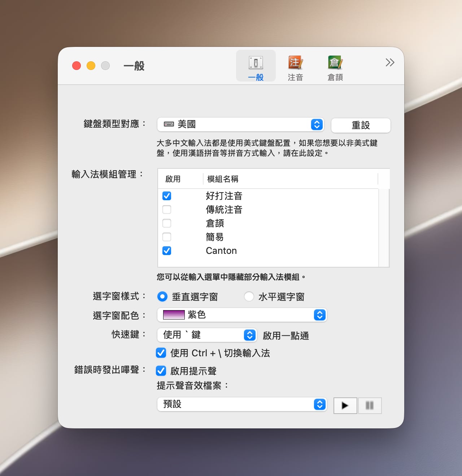Open the 快速鍵 dropdown showing 使用 ` 鍵
This screenshot has width=462, height=476.
[x=207, y=335]
